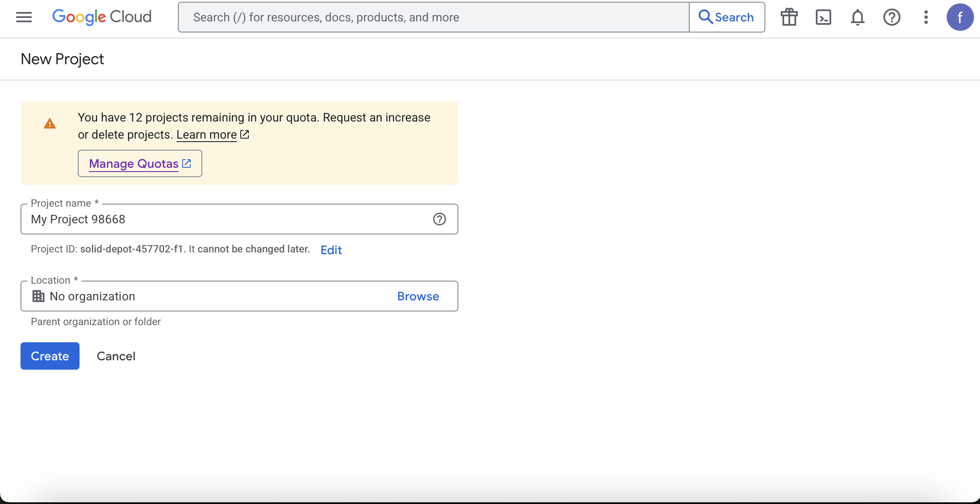Open the gift free trial icon
Image resolution: width=980 pixels, height=504 pixels.
click(789, 17)
